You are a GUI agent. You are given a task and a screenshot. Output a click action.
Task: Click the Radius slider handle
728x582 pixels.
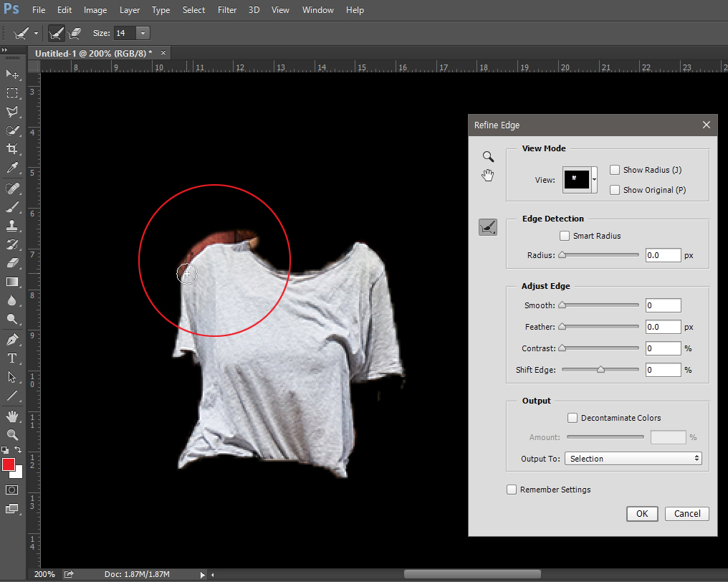(x=562, y=255)
